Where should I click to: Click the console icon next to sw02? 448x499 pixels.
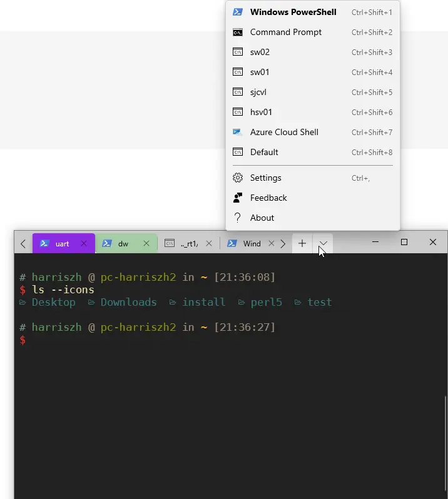pos(238,52)
